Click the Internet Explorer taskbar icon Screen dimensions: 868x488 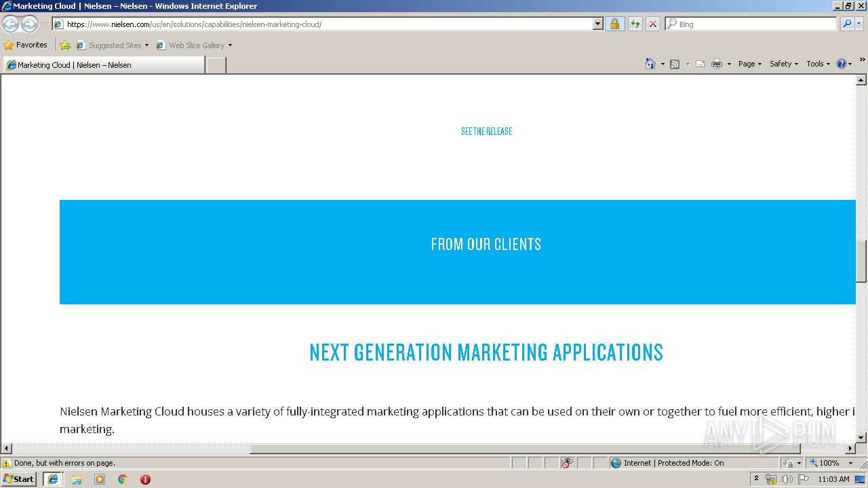[53, 479]
